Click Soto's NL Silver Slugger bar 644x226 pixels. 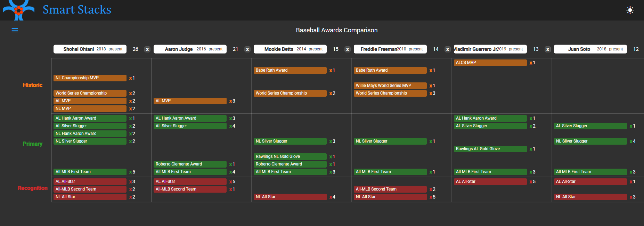tap(590, 141)
